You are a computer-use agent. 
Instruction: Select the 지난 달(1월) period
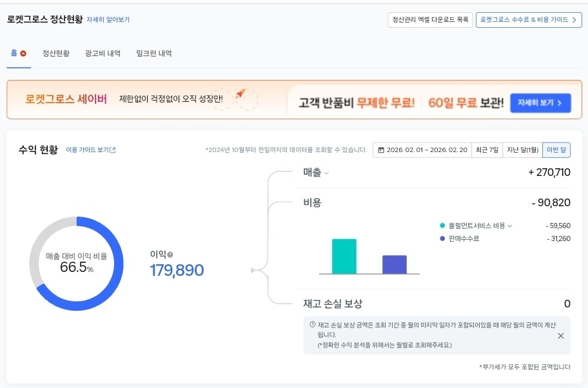tap(522, 150)
